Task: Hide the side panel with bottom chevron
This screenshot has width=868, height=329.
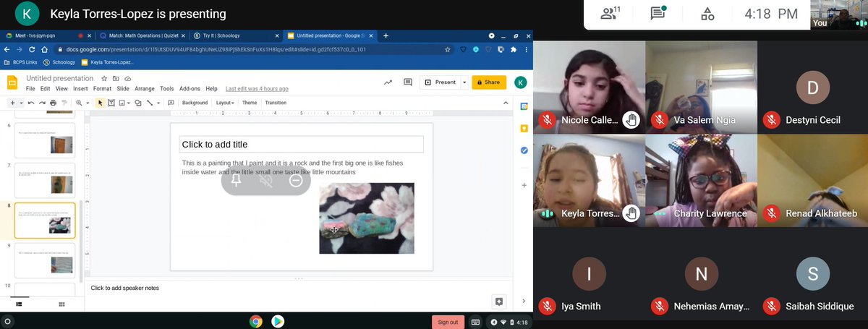Action: (x=524, y=302)
